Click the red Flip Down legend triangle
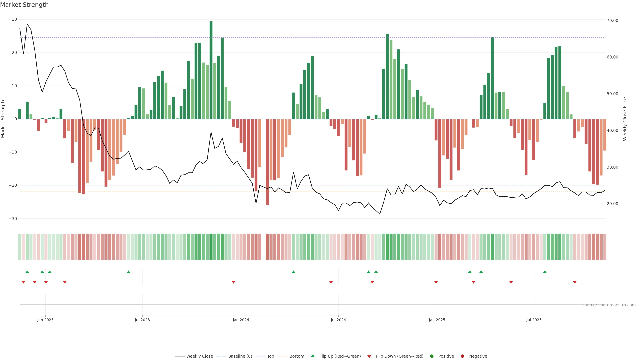This screenshot has height=362, width=644. pos(369,356)
